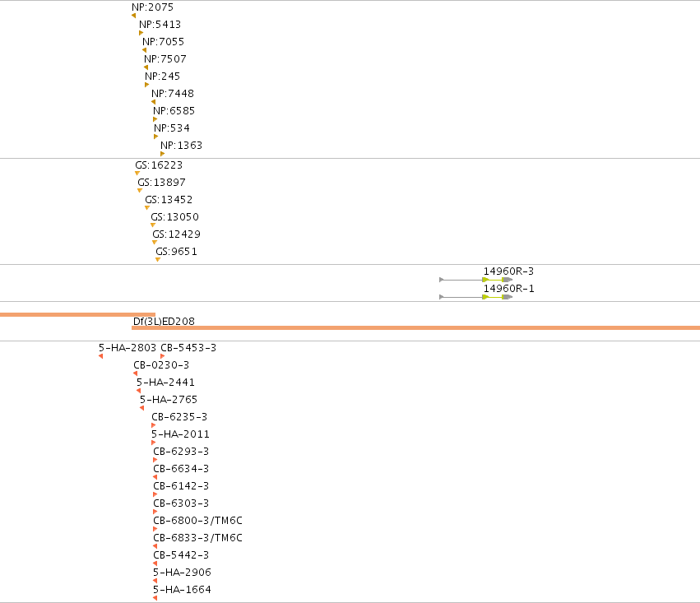Screen dimensions: 700x603
Task: Click the CB-0230-3 label
Action: coord(161,365)
